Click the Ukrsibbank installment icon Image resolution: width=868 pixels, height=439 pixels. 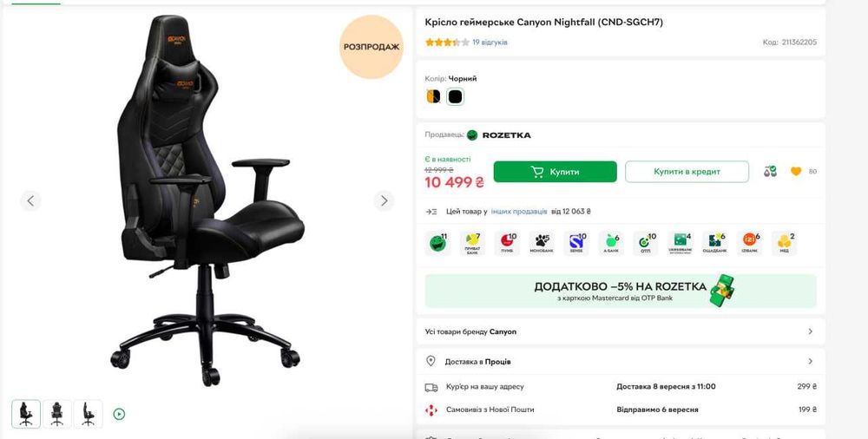[681, 243]
